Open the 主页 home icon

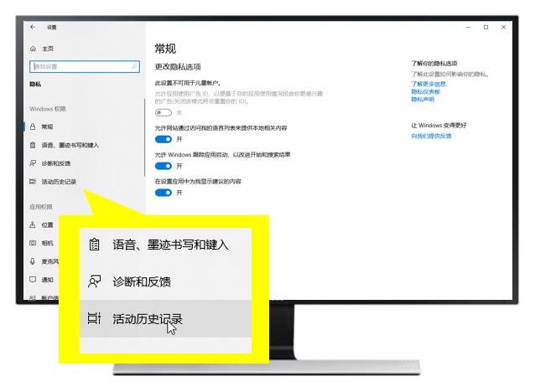coord(33,49)
